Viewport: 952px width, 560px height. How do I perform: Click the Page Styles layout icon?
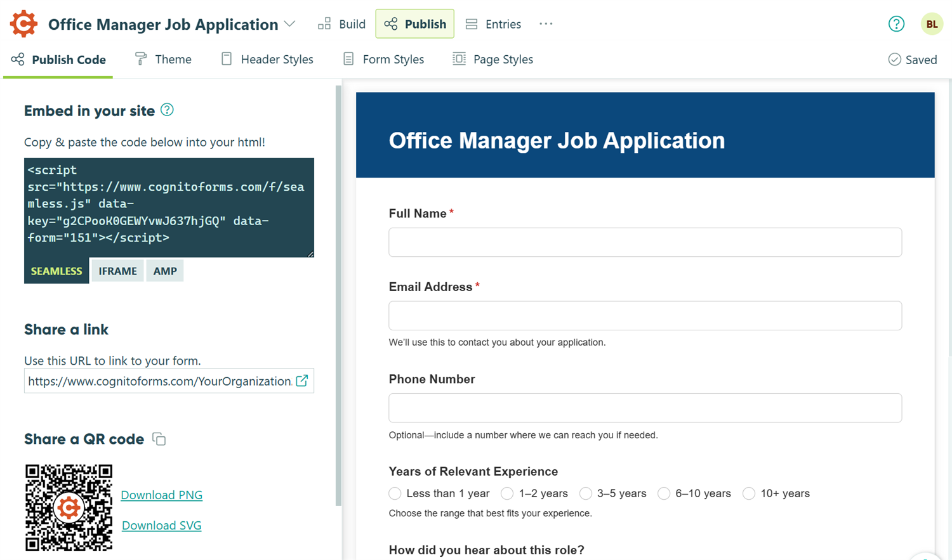(x=459, y=59)
